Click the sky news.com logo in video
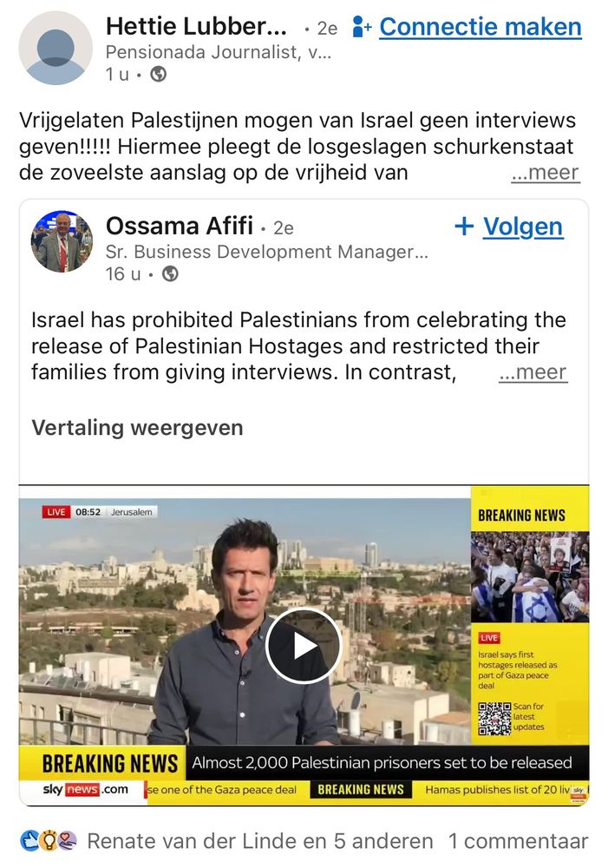This screenshot has width=608, height=868. click(85, 789)
